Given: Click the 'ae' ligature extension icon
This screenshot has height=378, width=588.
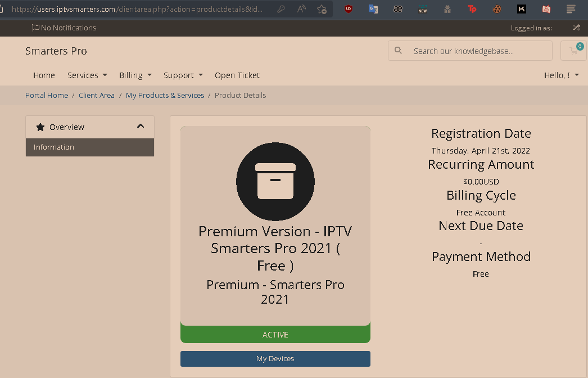Looking at the screenshot, I should (398, 9).
